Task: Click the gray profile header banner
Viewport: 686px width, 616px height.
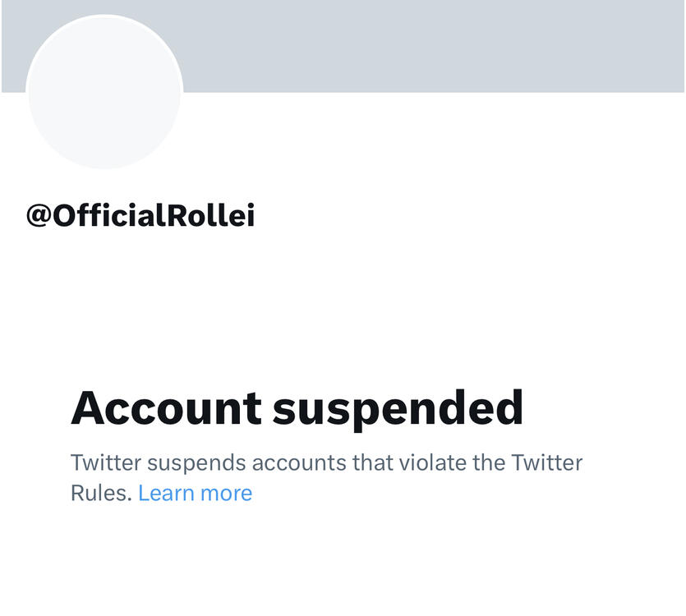Action: (427, 45)
